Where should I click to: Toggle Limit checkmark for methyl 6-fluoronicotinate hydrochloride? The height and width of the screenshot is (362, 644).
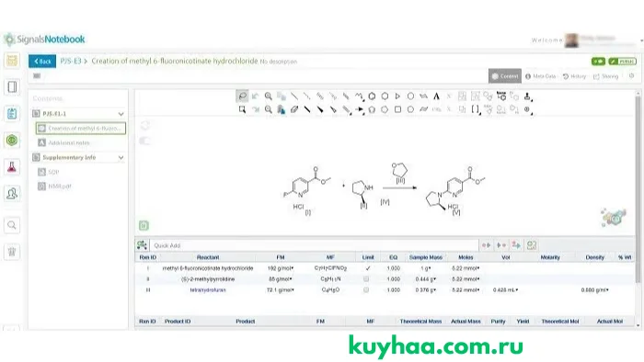pyautogui.click(x=368, y=268)
